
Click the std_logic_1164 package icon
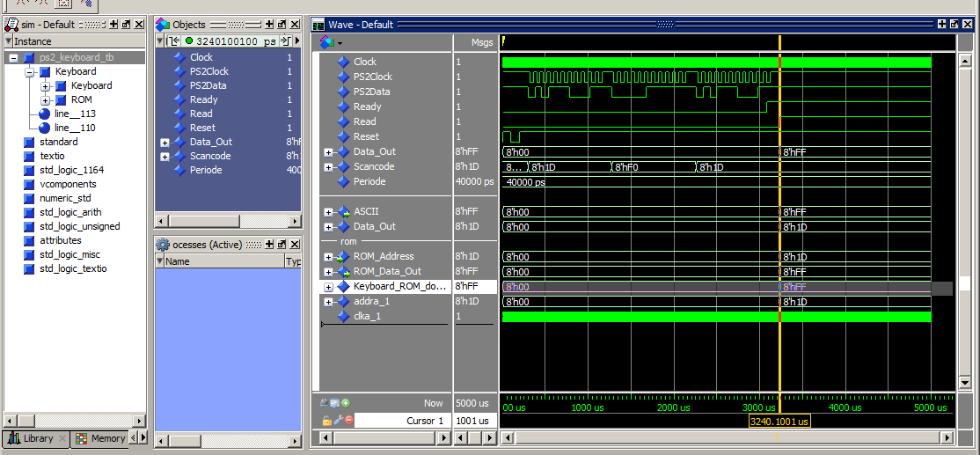(x=29, y=170)
